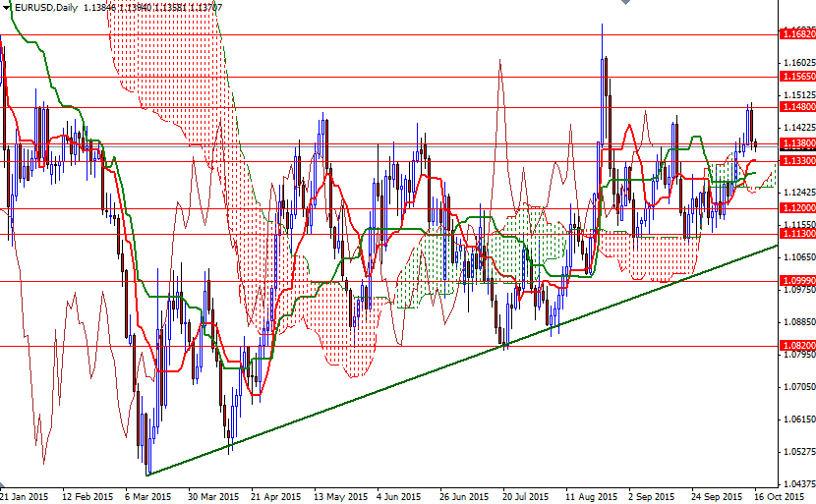816x504 pixels.
Task: Click the 1.04375 price scale value
Action: 796,484
